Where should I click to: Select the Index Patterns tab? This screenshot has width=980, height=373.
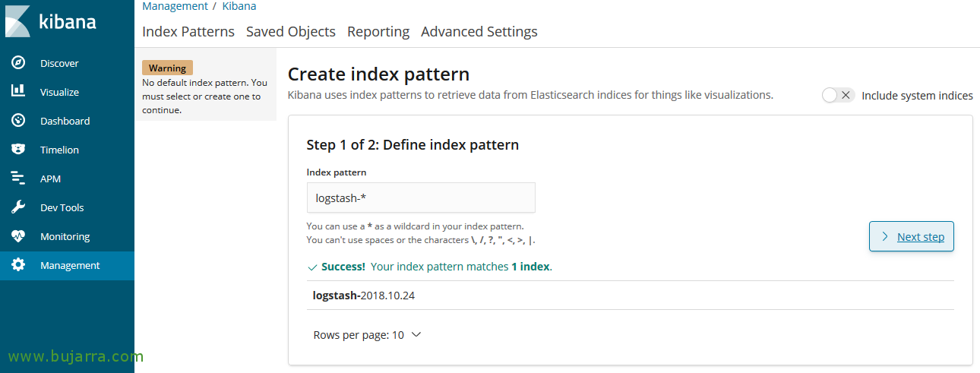point(188,32)
